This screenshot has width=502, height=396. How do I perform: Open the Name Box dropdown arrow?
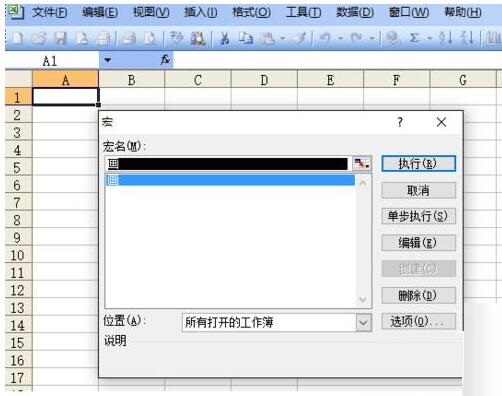pyautogui.click(x=107, y=60)
